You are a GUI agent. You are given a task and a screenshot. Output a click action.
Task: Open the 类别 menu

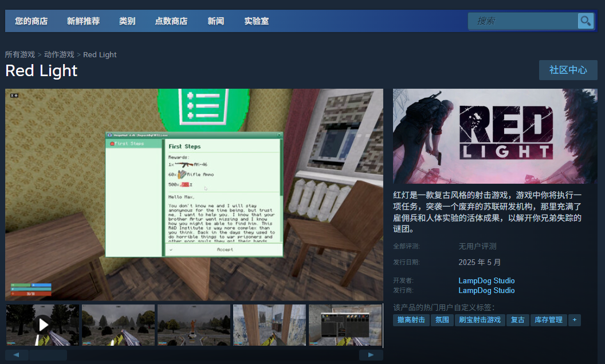pos(127,21)
